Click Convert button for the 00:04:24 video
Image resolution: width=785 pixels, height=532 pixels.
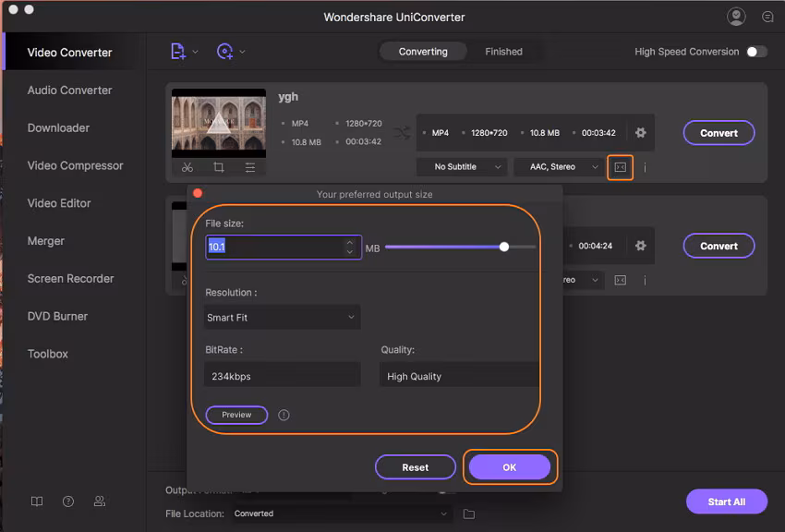(x=719, y=247)
